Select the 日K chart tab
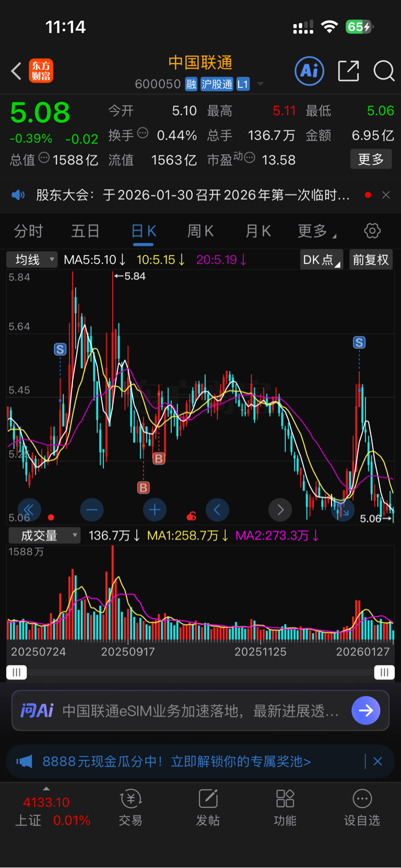Screen dimensions: 401x868 (x=143, y=231)
